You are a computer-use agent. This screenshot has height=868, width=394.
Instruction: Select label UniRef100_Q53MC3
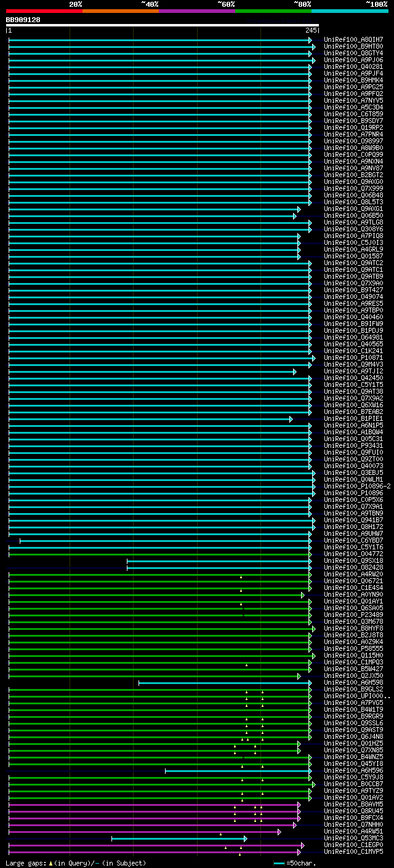pos(353,838)
